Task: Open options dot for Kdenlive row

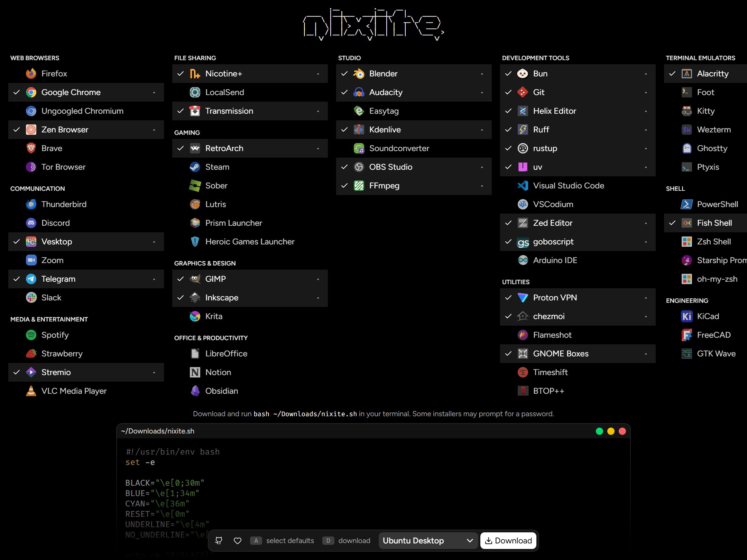Action: coord(482,130)
